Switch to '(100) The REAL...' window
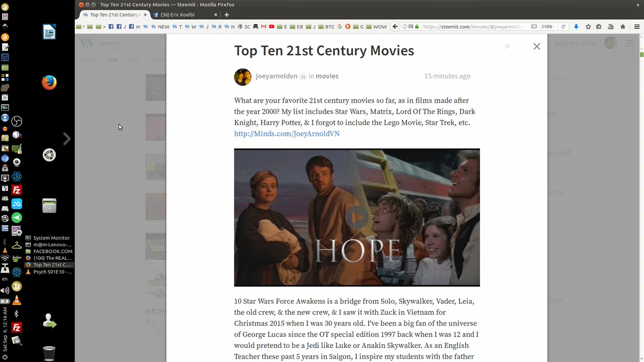Viewport: 644px width, 362px height. [x=48, y=258]
